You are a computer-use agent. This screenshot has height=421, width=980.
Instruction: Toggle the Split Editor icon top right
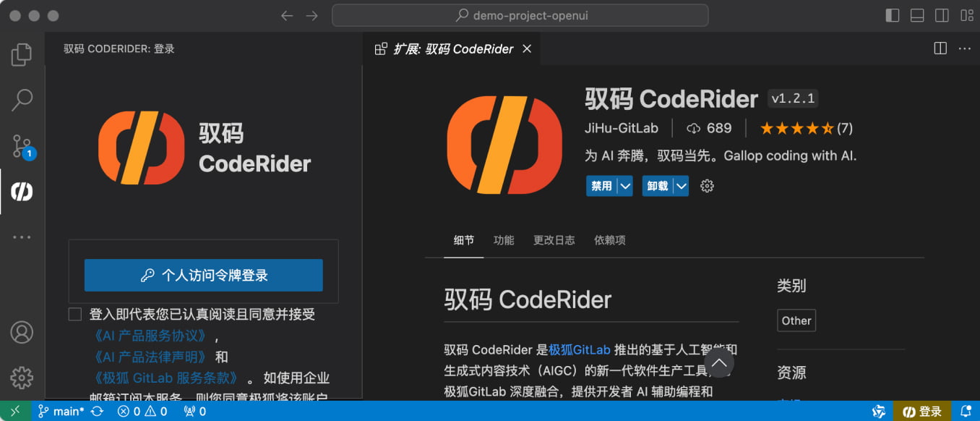point(940,48)
